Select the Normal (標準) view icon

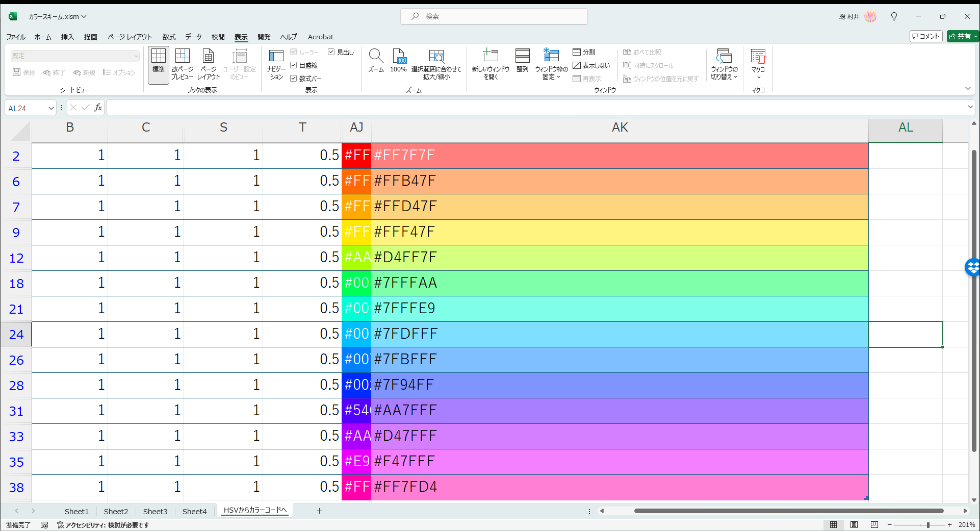[159, 64]
